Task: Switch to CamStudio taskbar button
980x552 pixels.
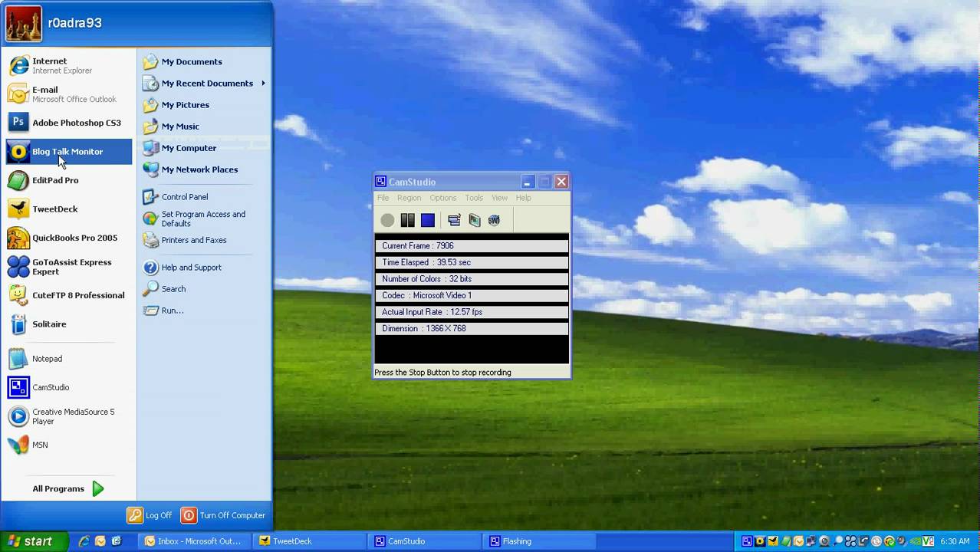Action: [426, 541]
